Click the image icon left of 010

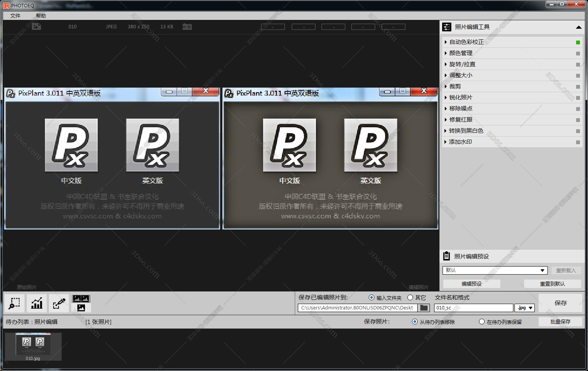tap(36, 26)
